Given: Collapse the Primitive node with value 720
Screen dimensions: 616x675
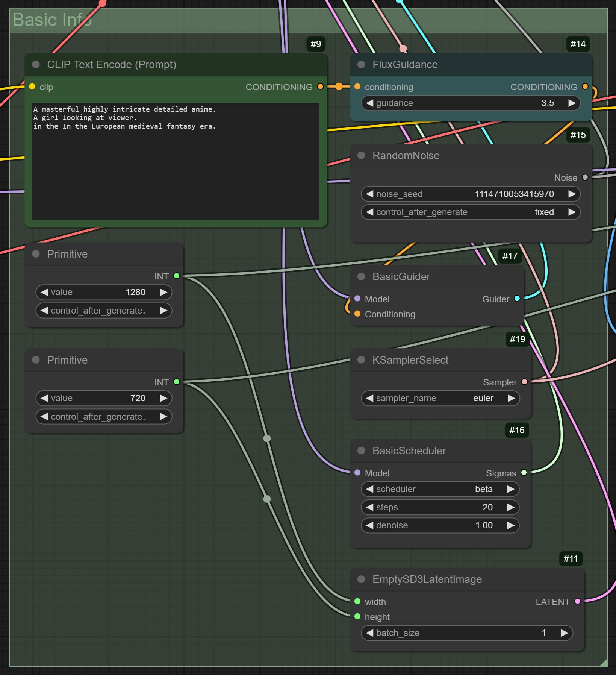Looking at the screenshot, I should click(36, 360).
